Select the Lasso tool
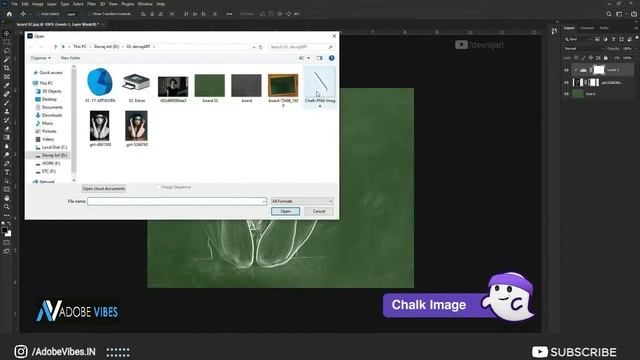This screenshot has width=640, height=360. pyautogui.click(x=7, y=51)
